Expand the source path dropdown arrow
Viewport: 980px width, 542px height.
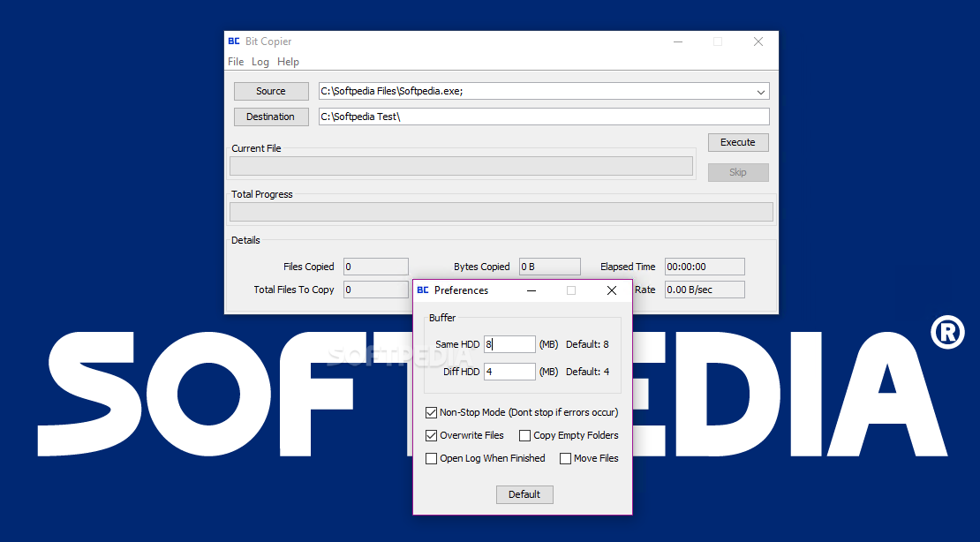pyautogui.click(x=761, y=92)
